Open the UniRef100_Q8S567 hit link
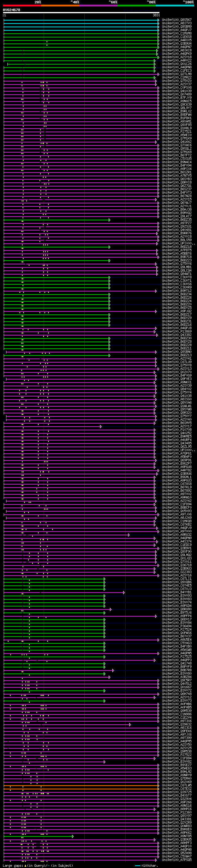The width and height of the screenshot is (197, 868). (x=177, y=20)
